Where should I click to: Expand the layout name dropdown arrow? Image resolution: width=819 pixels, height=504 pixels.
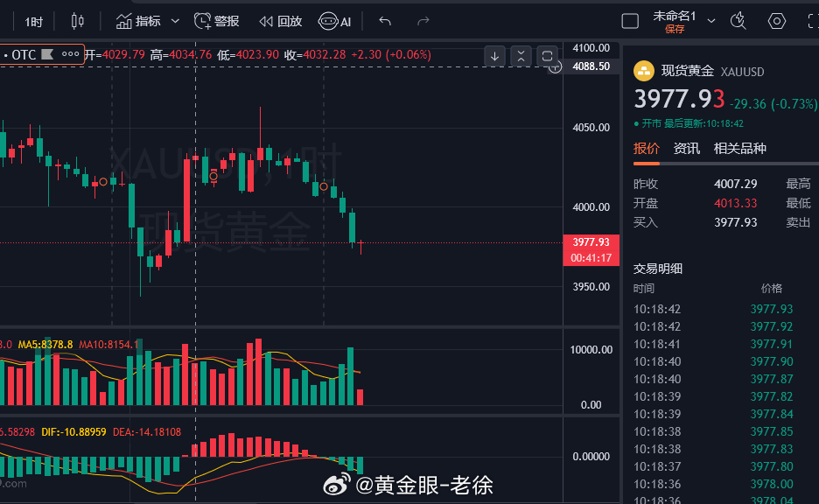(710, 21)
